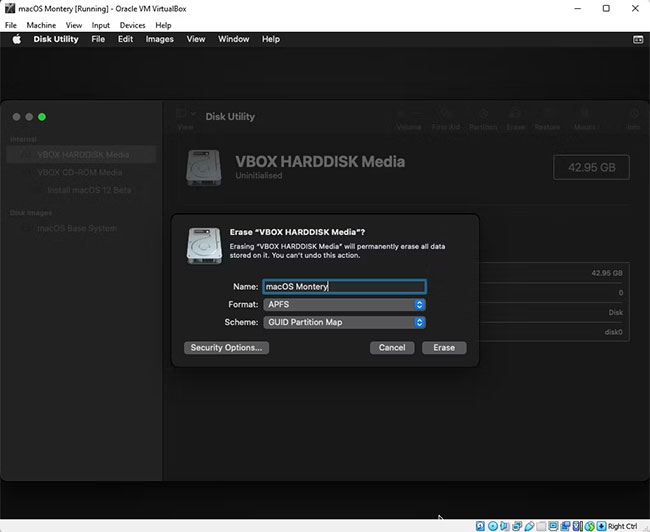The width and height of the screenshot is (650, 532).
Task: Click the Erase toolbar icon in Disk Utility
Action: click(515, 114)
